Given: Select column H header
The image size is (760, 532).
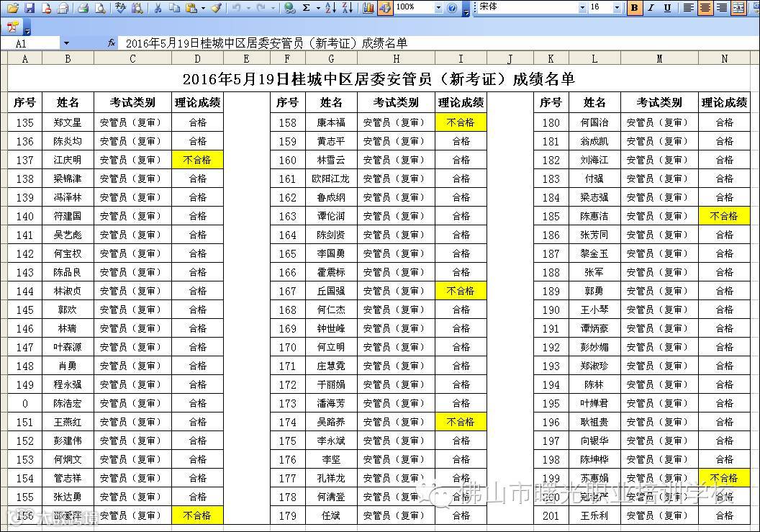Looking at the screenshot, I should tap(396, 59).
